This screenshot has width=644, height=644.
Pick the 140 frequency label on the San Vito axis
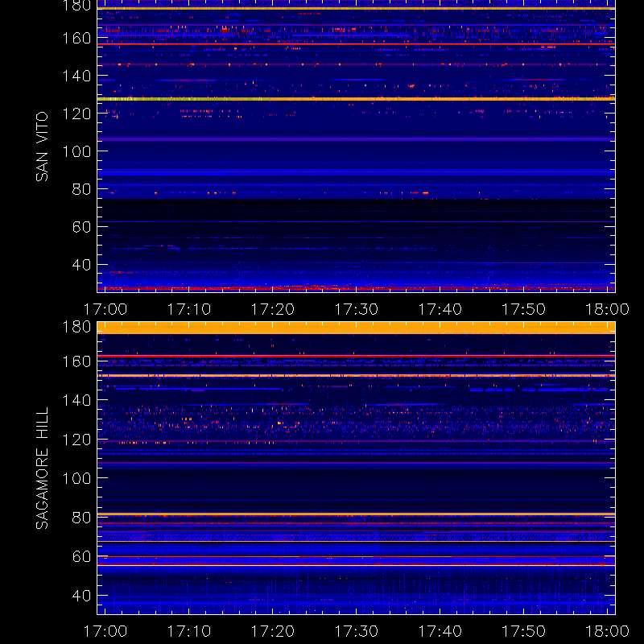click(76, 76)
